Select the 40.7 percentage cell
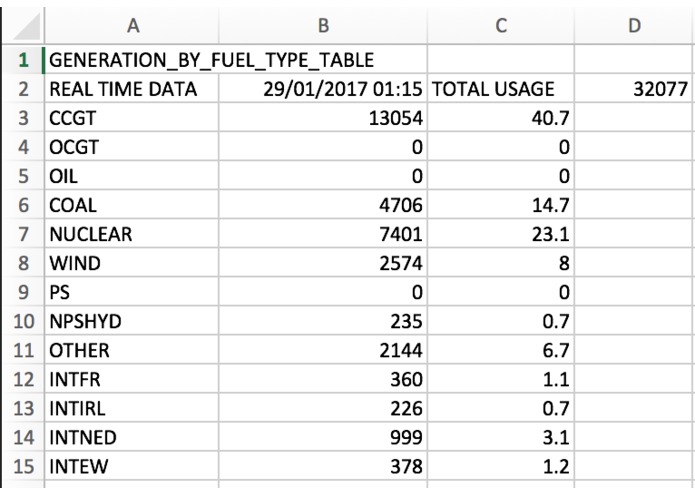Viewport: 695px width, 494px height. pos(501,118)
